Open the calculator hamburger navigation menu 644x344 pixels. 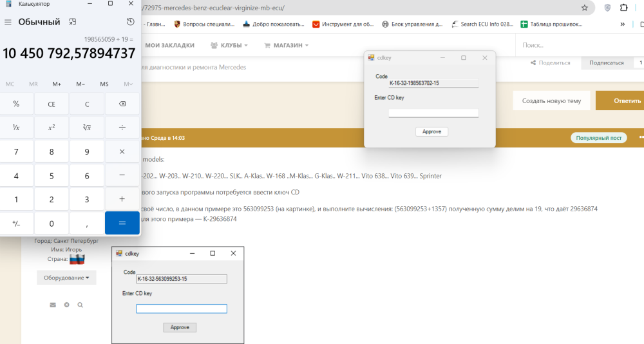tap(8, 22)
